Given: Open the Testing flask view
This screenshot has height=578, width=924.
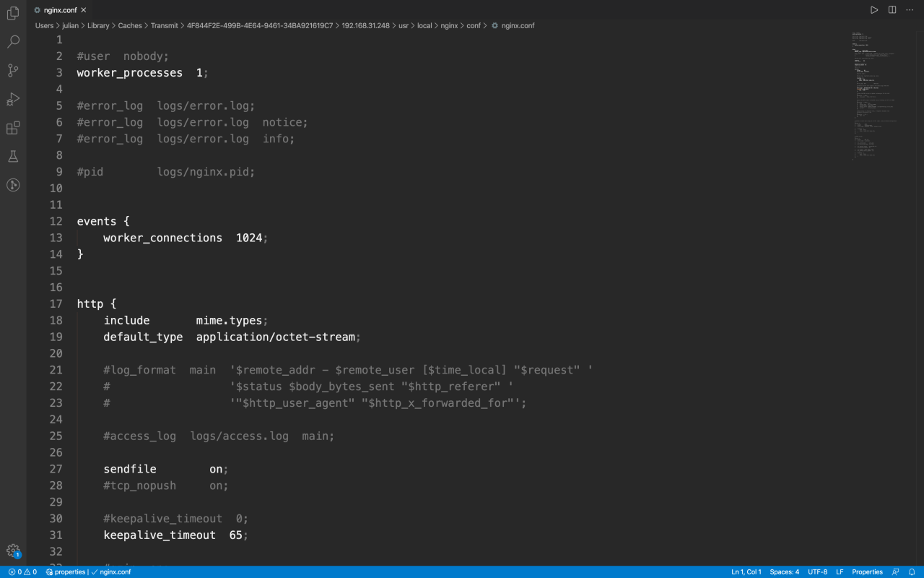Looking at the screenshot, I should pos(13,156).
